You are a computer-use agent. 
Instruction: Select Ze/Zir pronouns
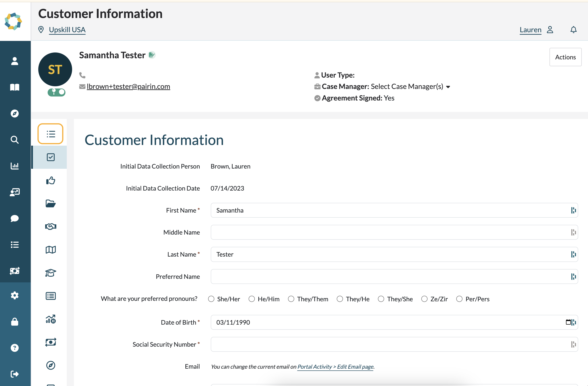point(424,299)
